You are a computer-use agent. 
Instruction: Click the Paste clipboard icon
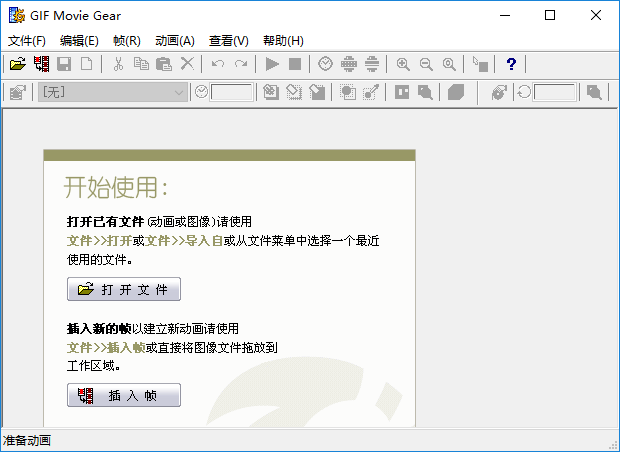164,64
